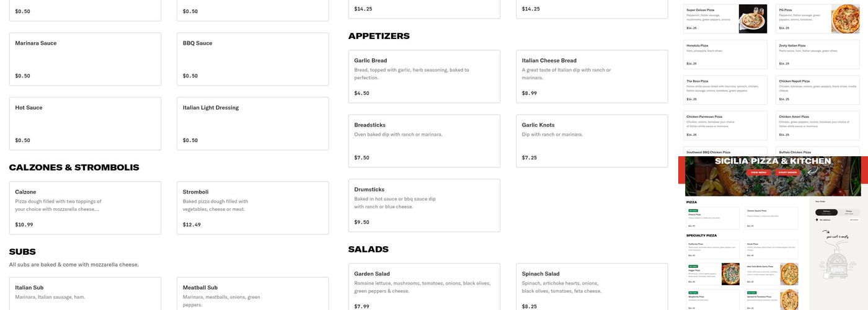Select Hot Sauce for $0.50

(85, 123)
